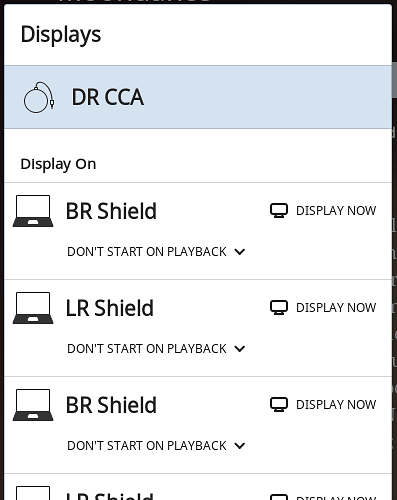Click the DR CCA Chromecast Audio icon

pyautogui.click(x=39, y=97)
